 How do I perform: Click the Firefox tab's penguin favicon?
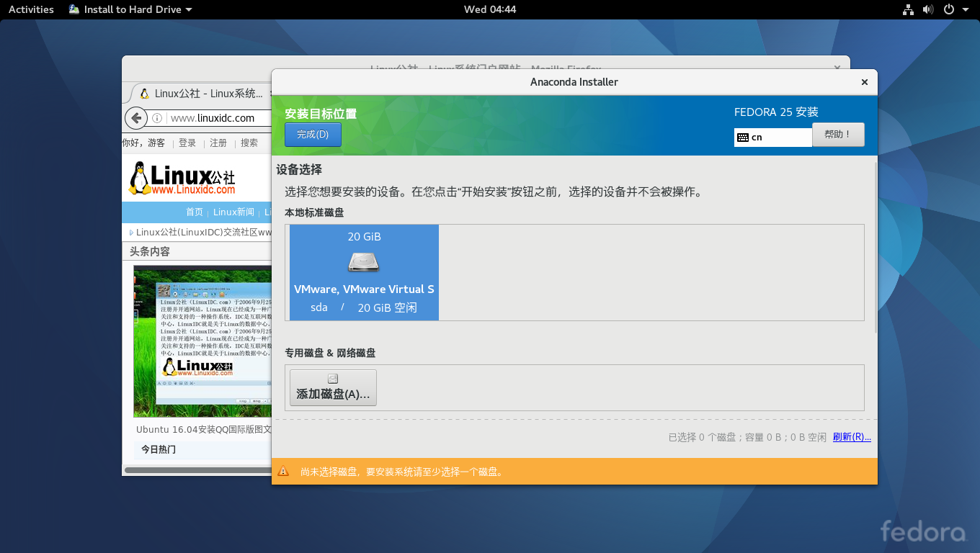(x=144, y=94)
